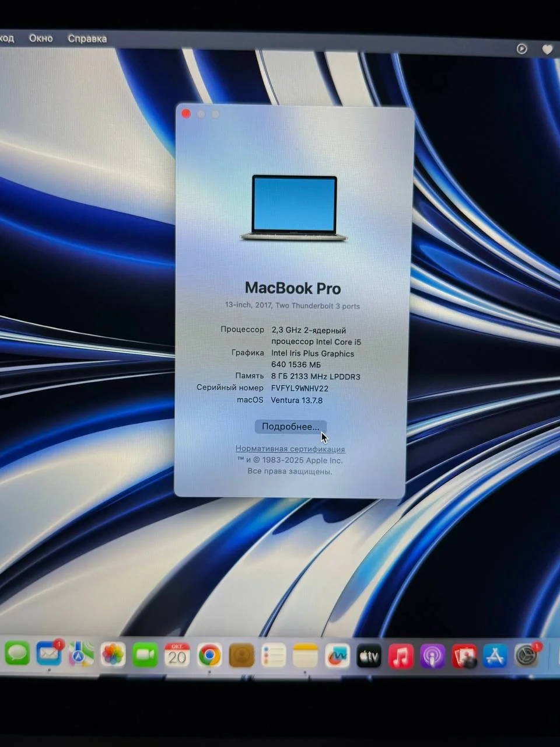Click the Подробнее... button
Screen dimensions: 560x747
click(x=290, y=427)
